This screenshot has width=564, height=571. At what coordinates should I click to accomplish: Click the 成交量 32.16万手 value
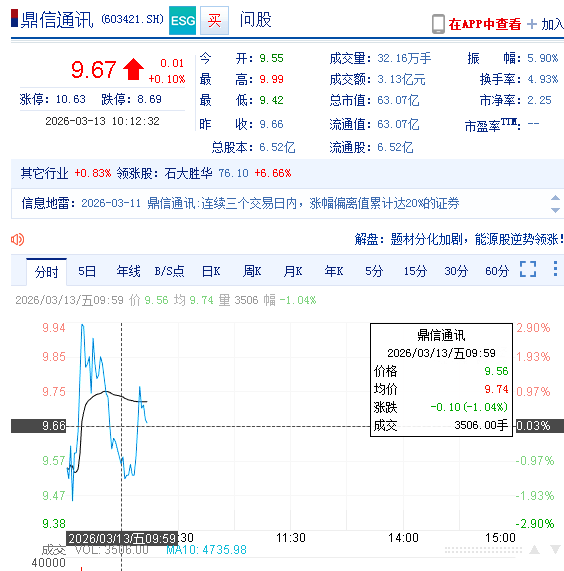pos(404,58)
